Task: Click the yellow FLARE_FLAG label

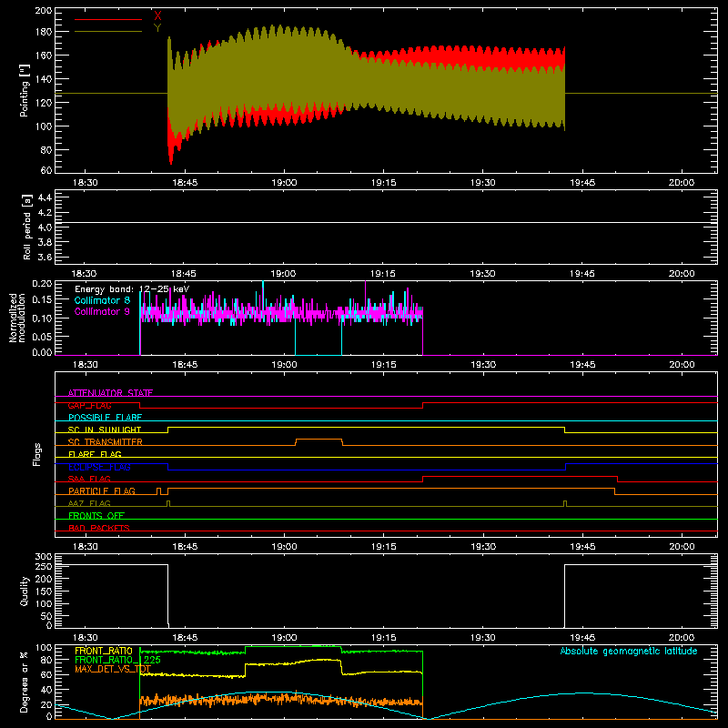Action: coord(95,454)
